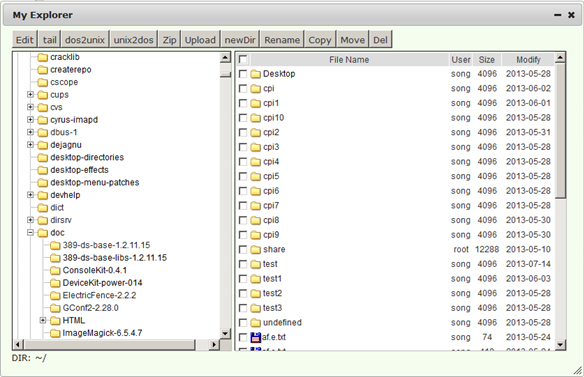Check the box for cpi2 folder
This screenshot has height=377, width=584.
click(243, 133)
